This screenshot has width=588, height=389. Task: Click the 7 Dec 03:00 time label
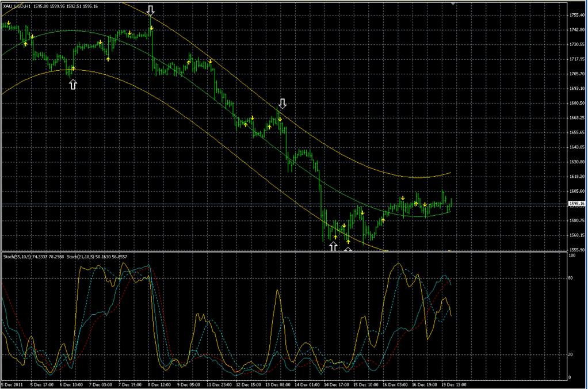[101, 385]
